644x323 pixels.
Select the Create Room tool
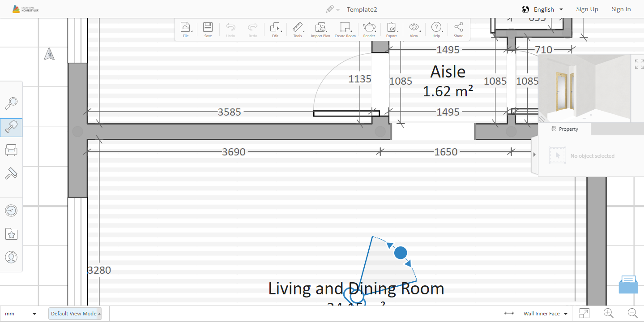point(345,30)
